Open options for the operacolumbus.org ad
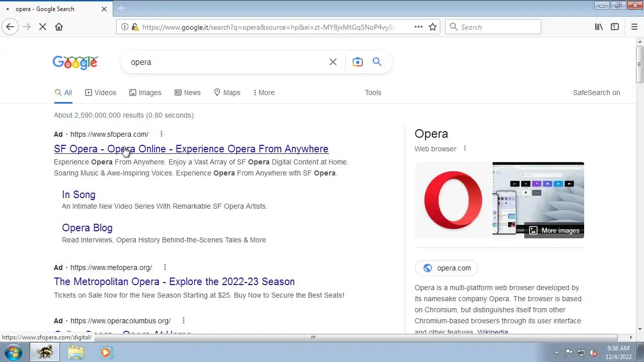This screenshot has height=362, width=644. point(184,320)
